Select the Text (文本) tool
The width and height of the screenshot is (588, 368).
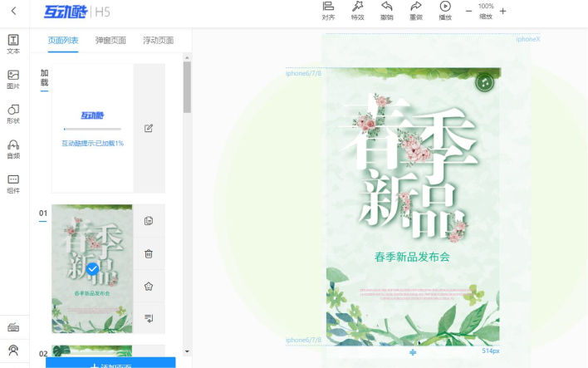point(13,44)
